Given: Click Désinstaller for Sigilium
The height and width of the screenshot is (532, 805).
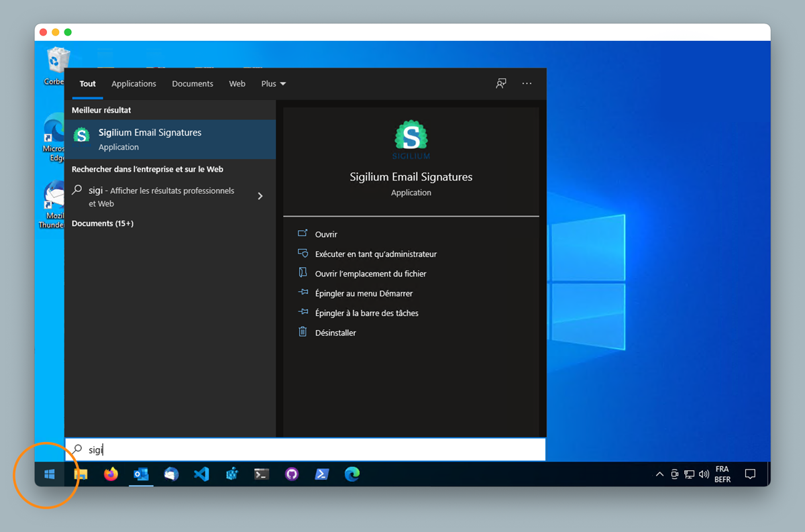Looking at the screenshot, I should [335, 332].
